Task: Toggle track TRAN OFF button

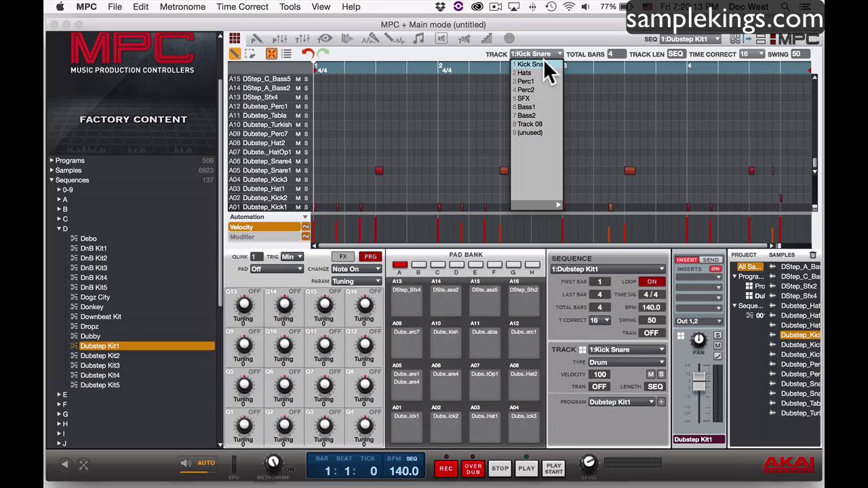Action: (599, 387)
